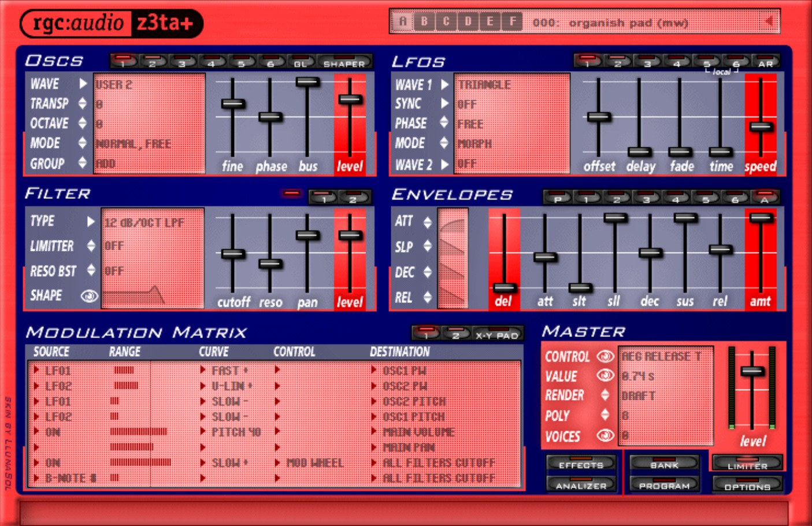Select filter tab 2

click(354, 197)
